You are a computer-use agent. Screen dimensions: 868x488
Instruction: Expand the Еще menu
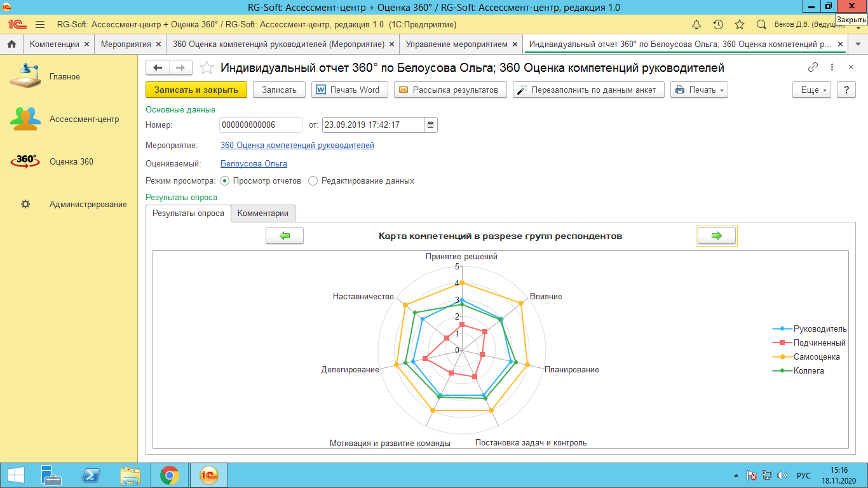(812, 90)
